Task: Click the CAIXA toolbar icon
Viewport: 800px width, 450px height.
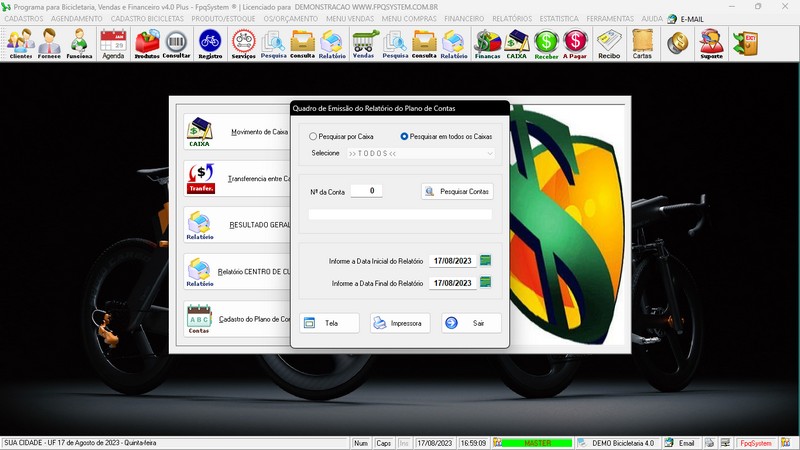Action: point(517,43)
